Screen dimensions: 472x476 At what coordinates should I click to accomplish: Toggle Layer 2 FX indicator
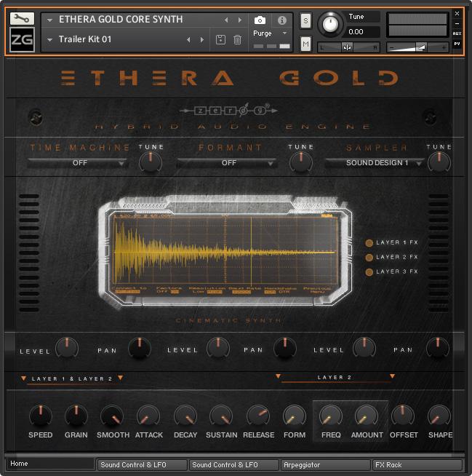coord(369,258)
